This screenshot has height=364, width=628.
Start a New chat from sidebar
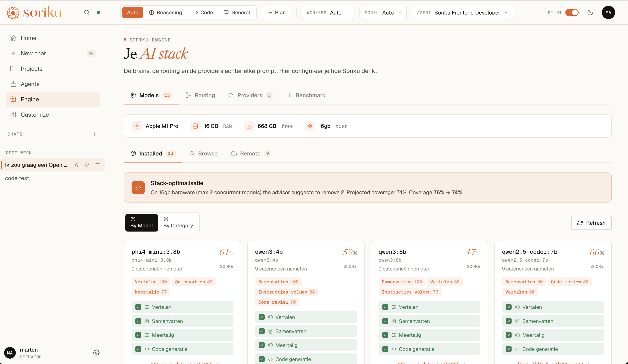(x=53, y=53)
